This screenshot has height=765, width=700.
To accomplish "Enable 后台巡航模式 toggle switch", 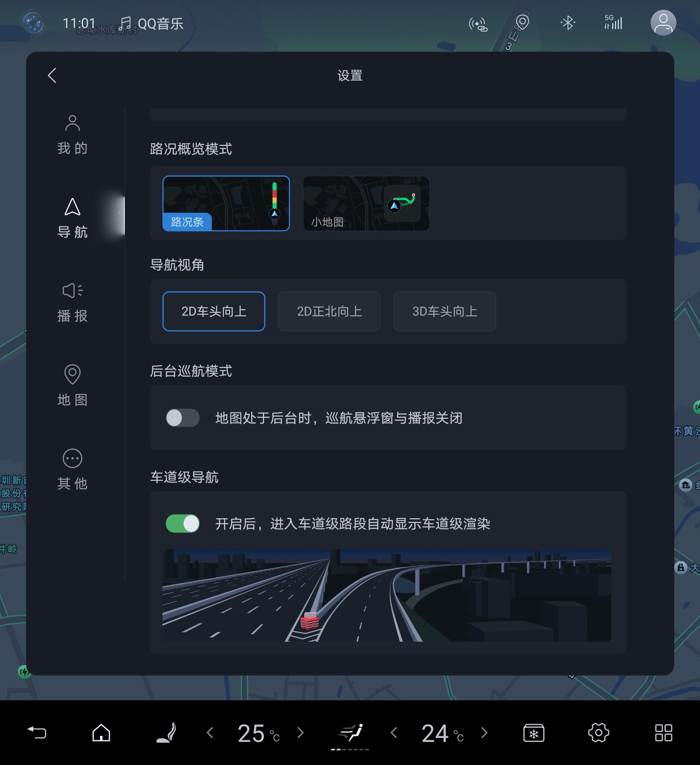I will pyautogui.click(x=183, y=418).
